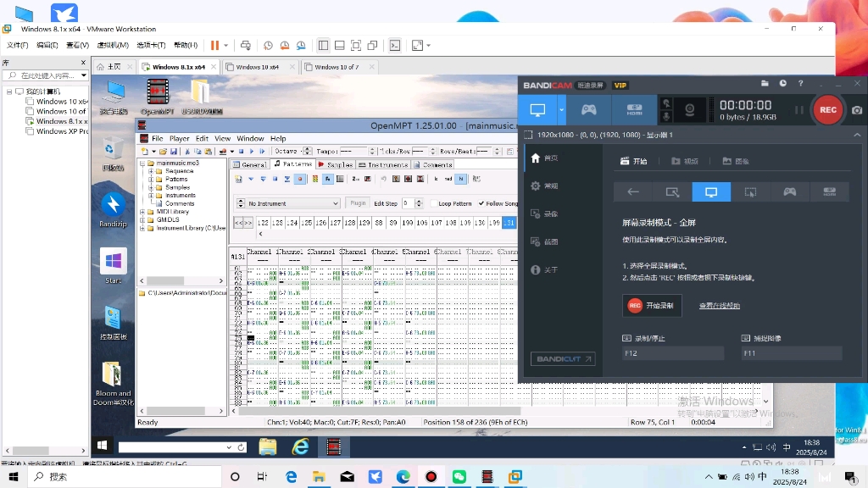Choose rectangle-on-screen mode in Bandicam mode row
The image size is (868, 488).
point(672,192)
